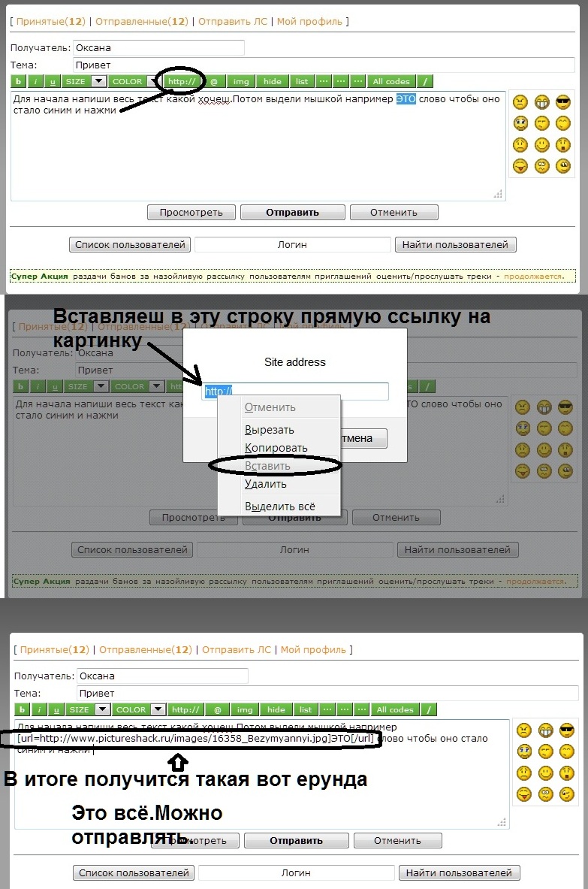Click Найти пользователей button, bottom screenshot
The height and width of the screenshot is (889, 588).
pyautogui.click(x=459, y=873)
